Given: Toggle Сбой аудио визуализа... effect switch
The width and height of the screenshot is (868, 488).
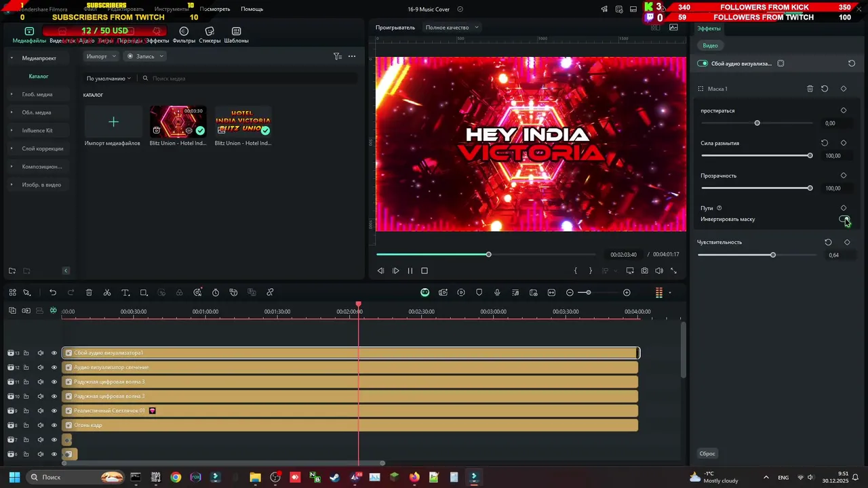Looking at the screenshot, I should [x=703, y=64].
